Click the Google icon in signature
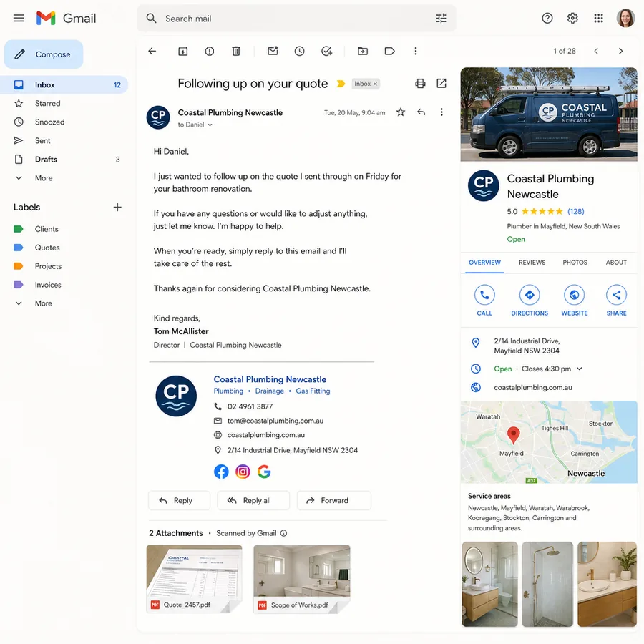Image resolution: width=644 pixels, height=644 pixels. (264, 472)
